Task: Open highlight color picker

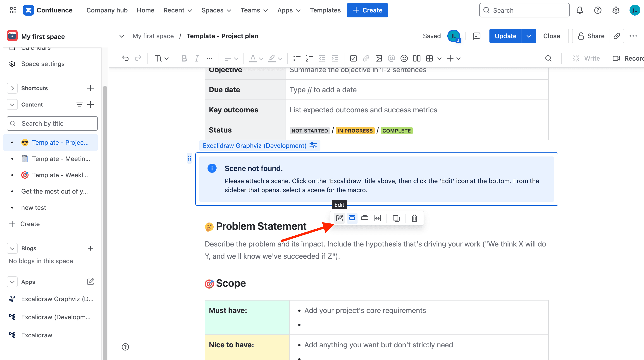Action: (x=275, y=59)
